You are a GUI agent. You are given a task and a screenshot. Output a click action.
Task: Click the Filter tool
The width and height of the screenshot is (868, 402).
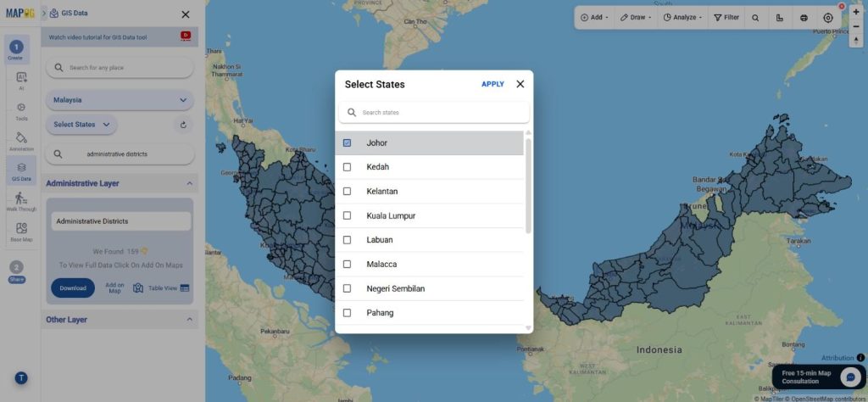pos(726,18)
